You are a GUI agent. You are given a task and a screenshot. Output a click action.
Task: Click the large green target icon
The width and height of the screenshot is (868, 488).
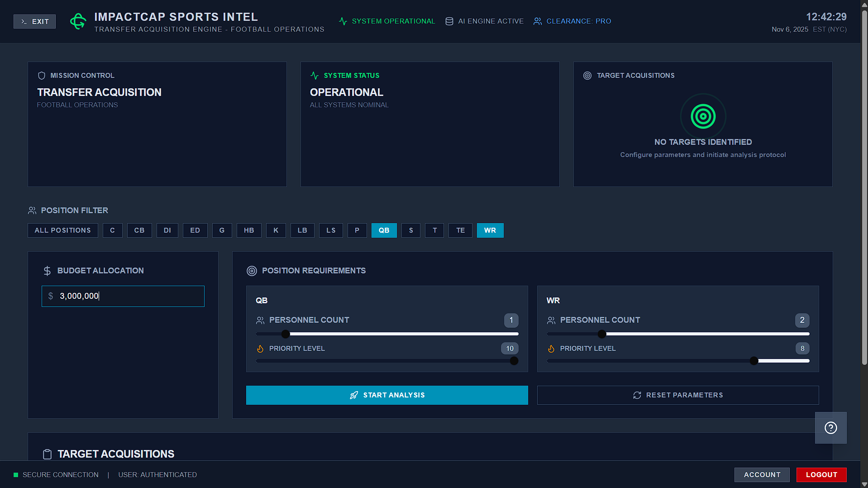[702, 116]
